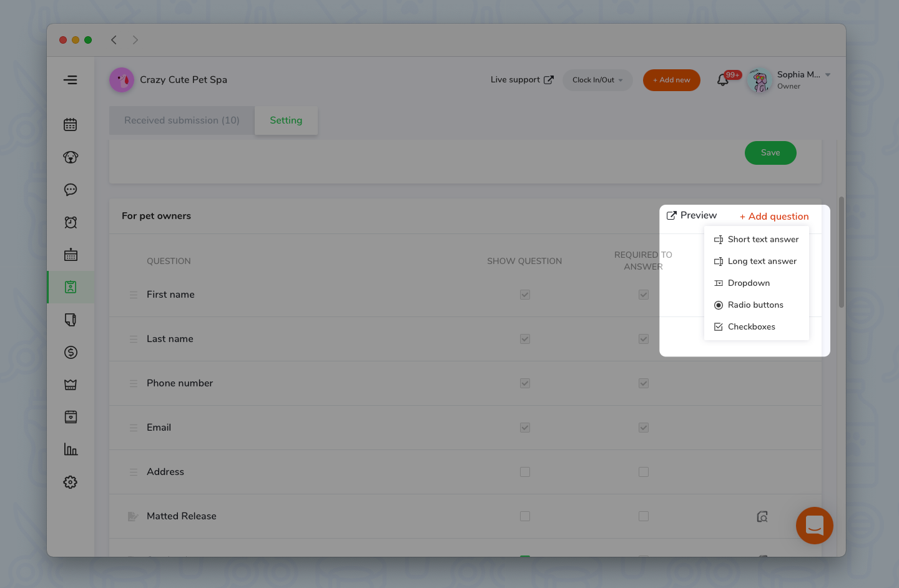Toggle Required to Answer for Phone number

pyautogui.click(x=644, y=383)
